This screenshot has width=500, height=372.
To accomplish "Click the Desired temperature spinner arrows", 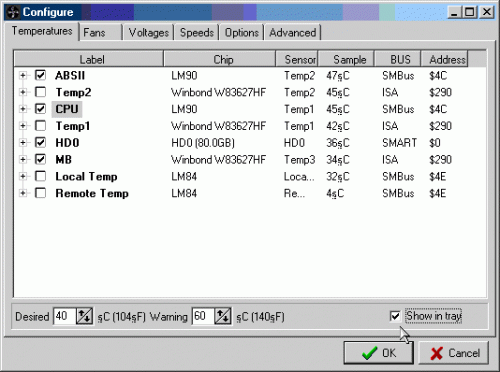I will pos(84,316).
